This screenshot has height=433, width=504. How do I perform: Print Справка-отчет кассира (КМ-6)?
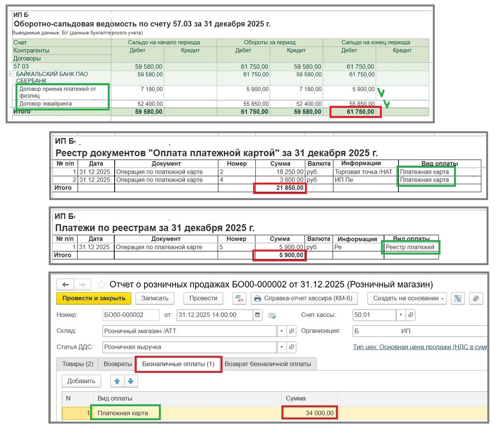[x=304, y=298]
